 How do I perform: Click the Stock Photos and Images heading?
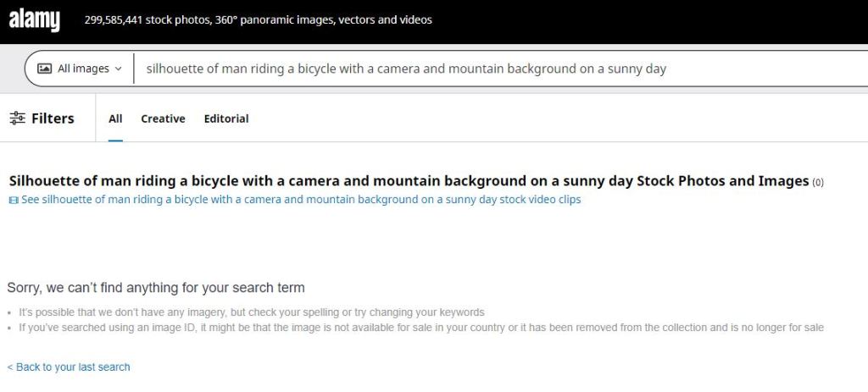tap(409, 180)
